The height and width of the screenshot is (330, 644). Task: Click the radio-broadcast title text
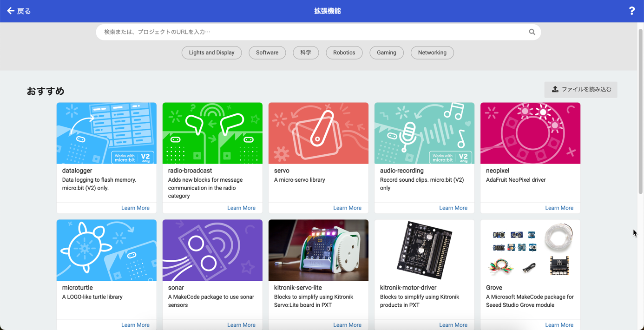pyautogui.click(x=190, y=171)
